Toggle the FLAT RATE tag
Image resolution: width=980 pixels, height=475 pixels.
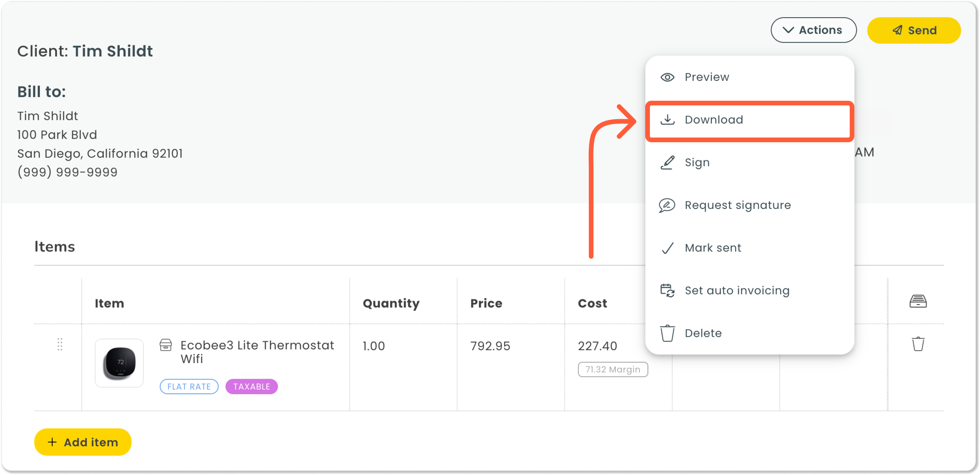point(189,387)
